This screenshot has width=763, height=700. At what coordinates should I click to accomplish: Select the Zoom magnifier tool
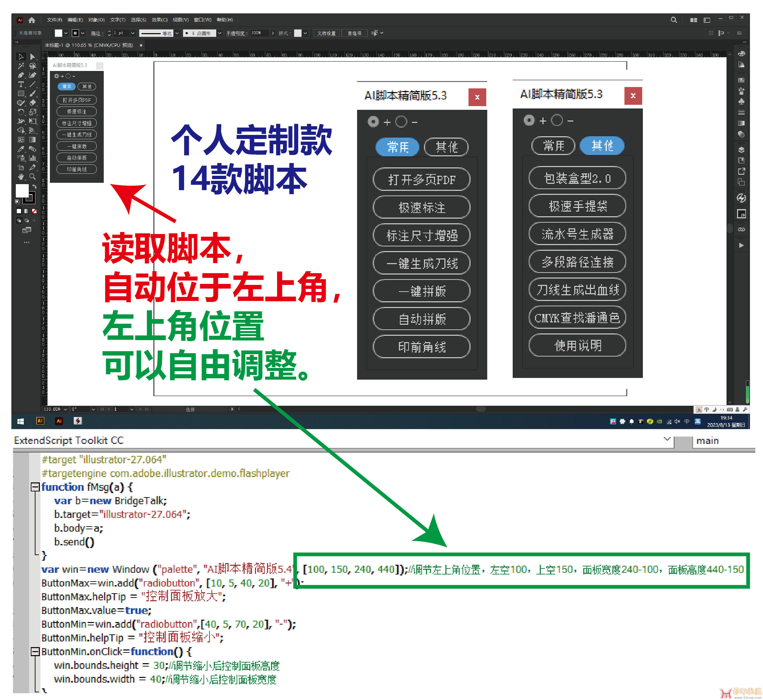coord(32,176)
